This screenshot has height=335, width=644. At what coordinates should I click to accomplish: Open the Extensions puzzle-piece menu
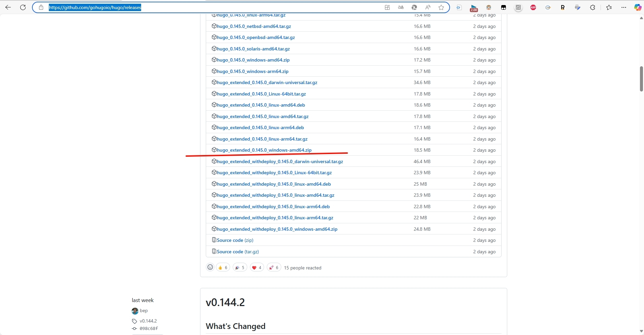(593, 7)
